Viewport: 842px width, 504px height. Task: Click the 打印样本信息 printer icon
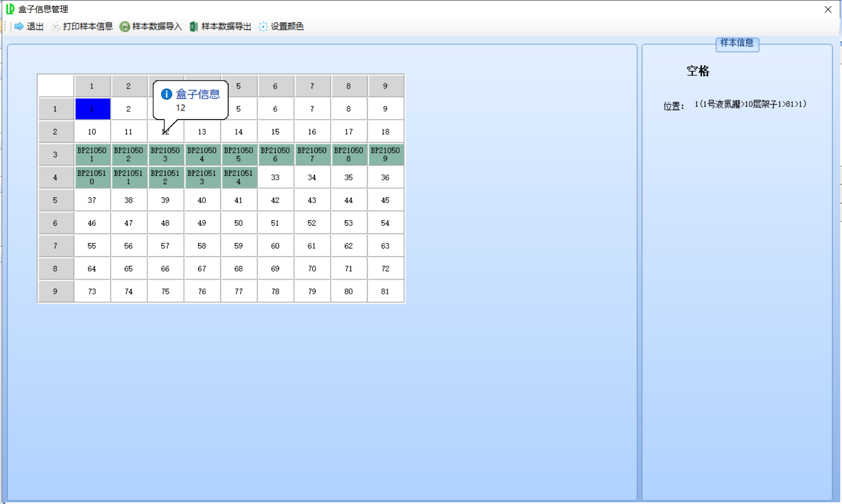[x=56, y=27]
